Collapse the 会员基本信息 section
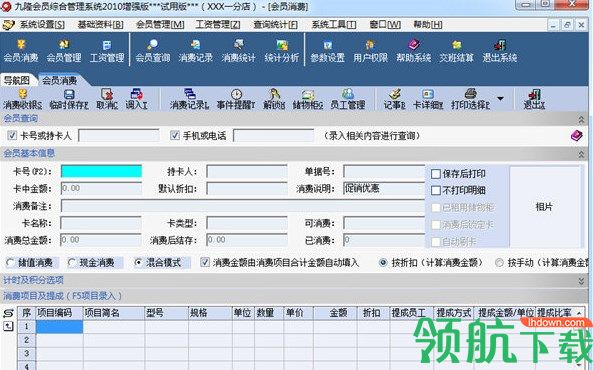The width and height of the screenshot is (593, 370). (x=581, y=154)
